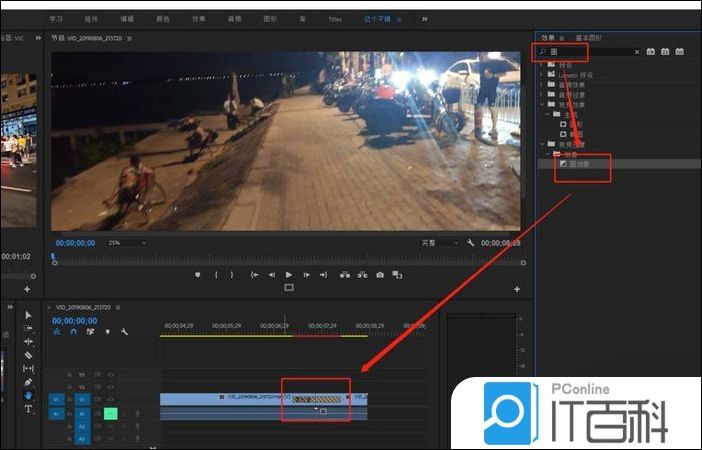702x450 pixels.
Task: Click the Export Frame camera icon
Action: pyautogui.click(x=380, y=274)
